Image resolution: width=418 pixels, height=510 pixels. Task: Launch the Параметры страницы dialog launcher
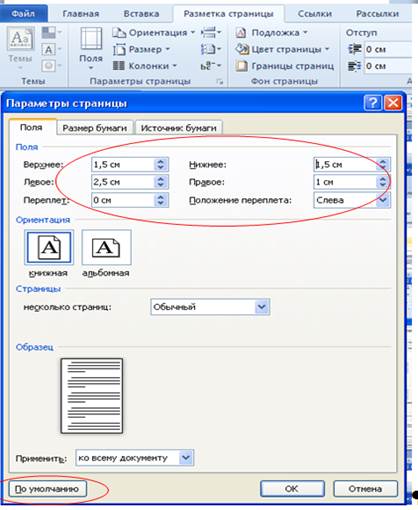tap(220, 81)
